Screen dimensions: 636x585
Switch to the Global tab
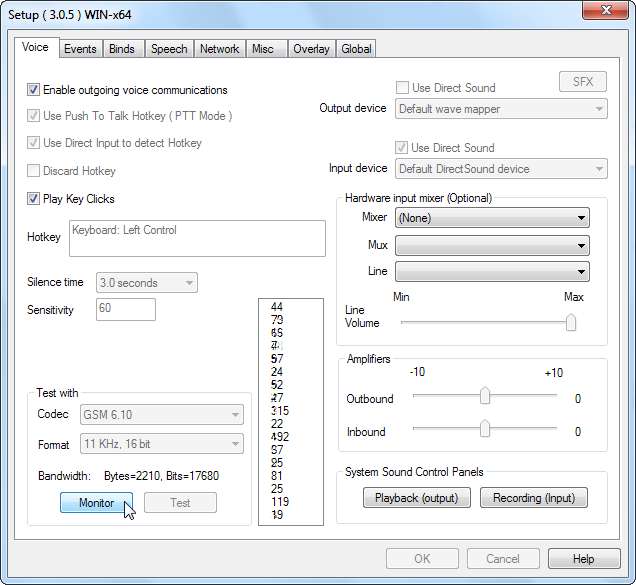[356, 48]
